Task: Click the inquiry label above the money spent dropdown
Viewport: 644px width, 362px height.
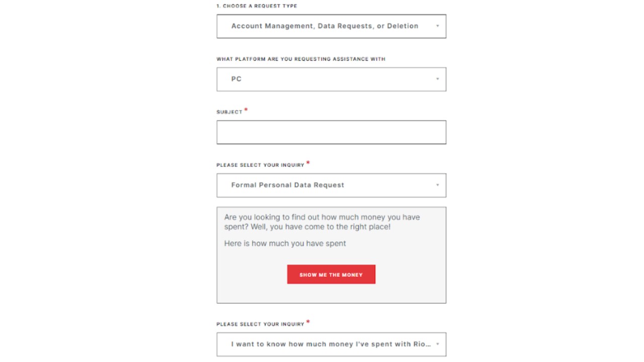Action: click(260, 324)
